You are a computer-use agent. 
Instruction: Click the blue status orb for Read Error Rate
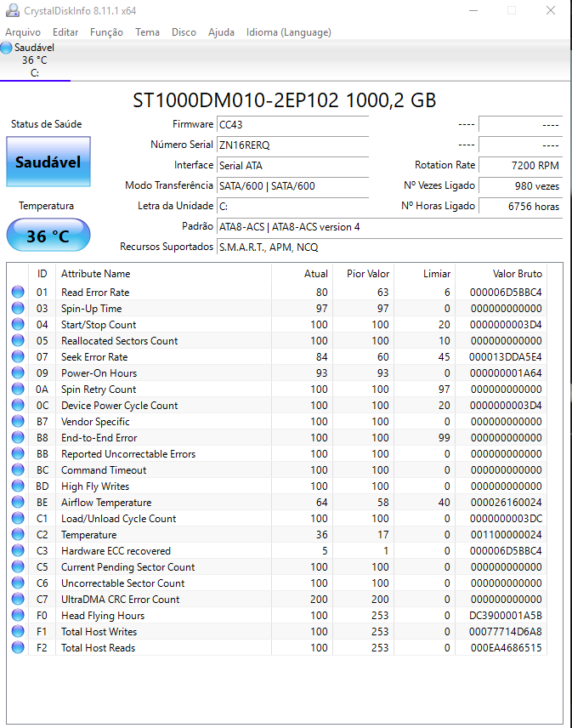18,292
